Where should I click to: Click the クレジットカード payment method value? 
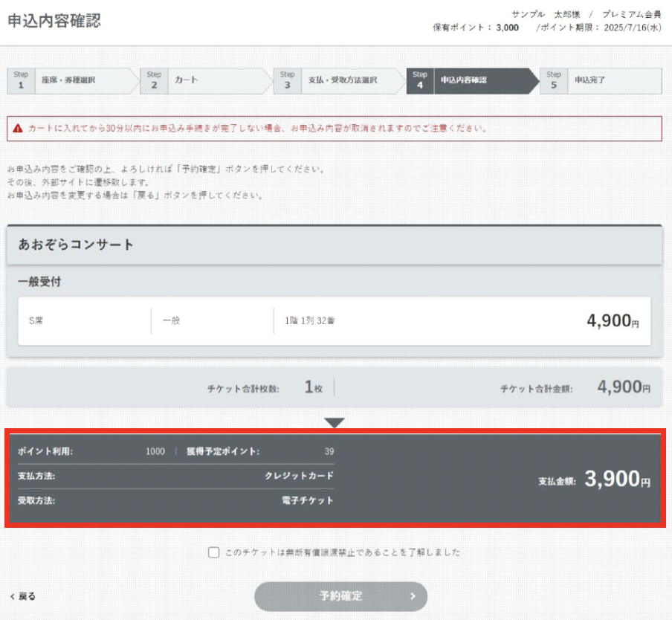coord(299,476)
